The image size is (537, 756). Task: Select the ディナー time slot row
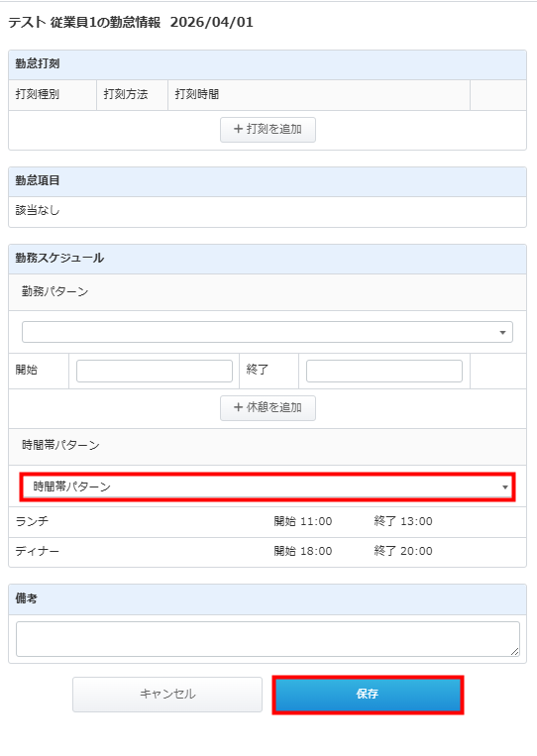268,552
